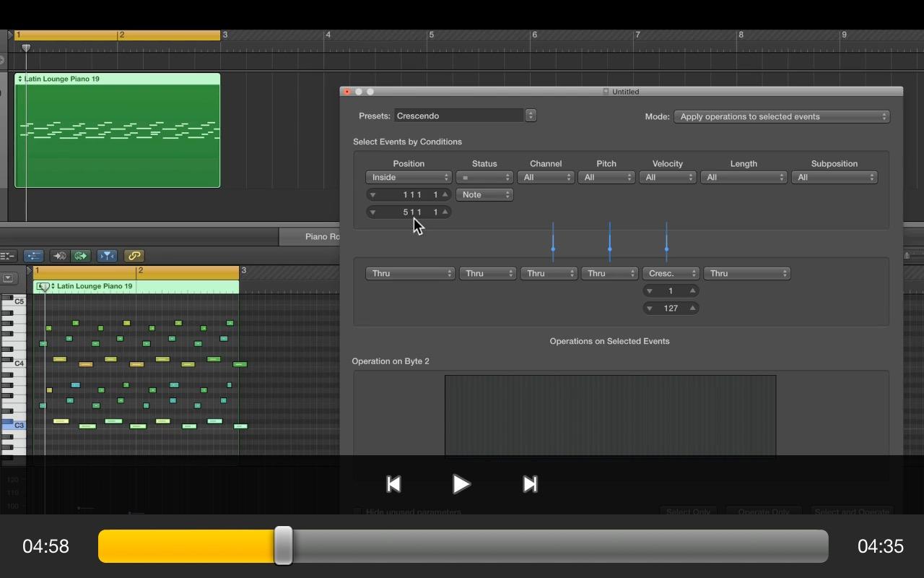924x578 pixels.
Task: Open the Position condition dropdown set to Inside
Action: [x=408, y=177]
